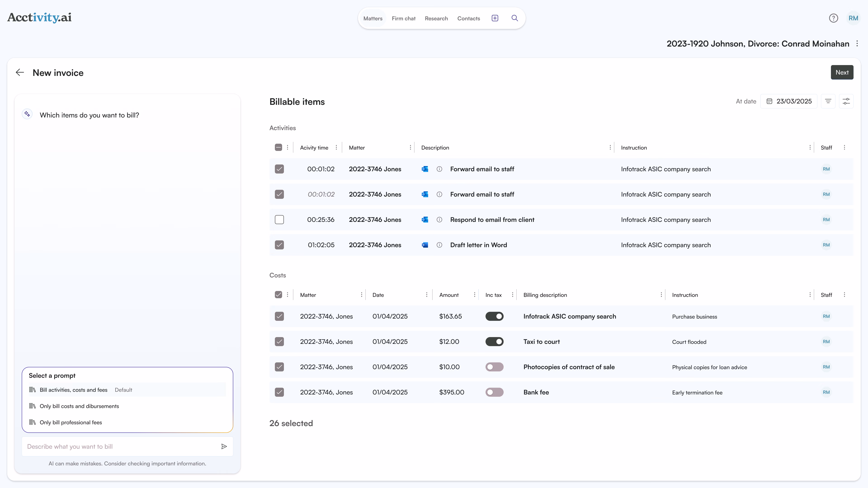
Task: Uncheck the Infotrack ASIC company search cost row
Action: tap(279, 316)
